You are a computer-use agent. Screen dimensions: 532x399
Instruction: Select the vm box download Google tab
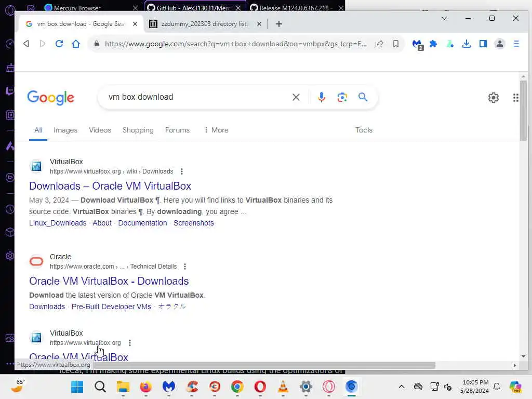click(81, 24)
